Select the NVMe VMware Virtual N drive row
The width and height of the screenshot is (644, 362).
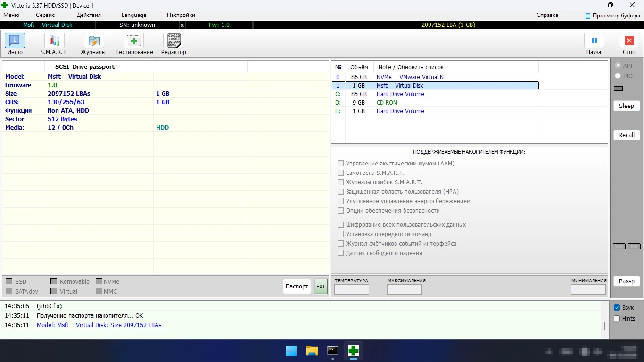click(435, 77)
